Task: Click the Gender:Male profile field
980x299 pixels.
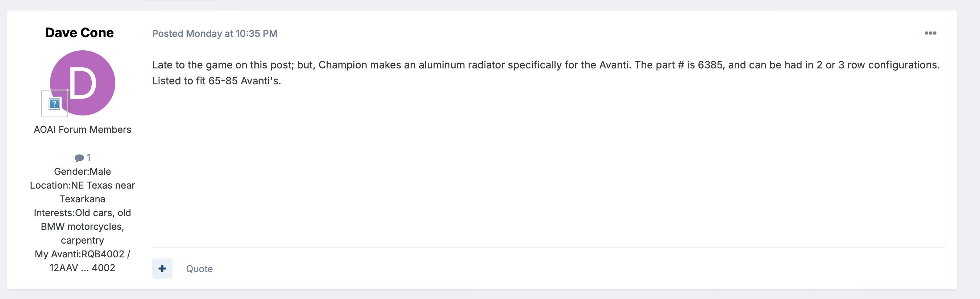Action: coord(82,171)
